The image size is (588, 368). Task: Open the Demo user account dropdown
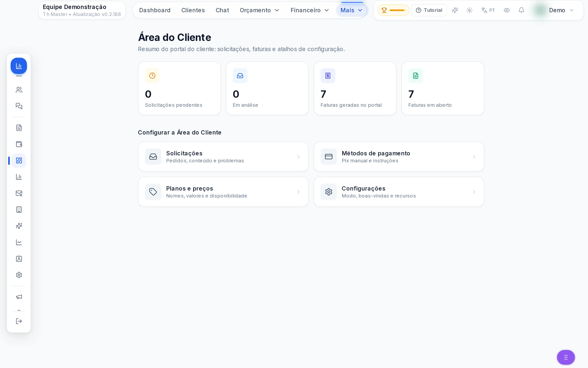(x=554, y=10)
